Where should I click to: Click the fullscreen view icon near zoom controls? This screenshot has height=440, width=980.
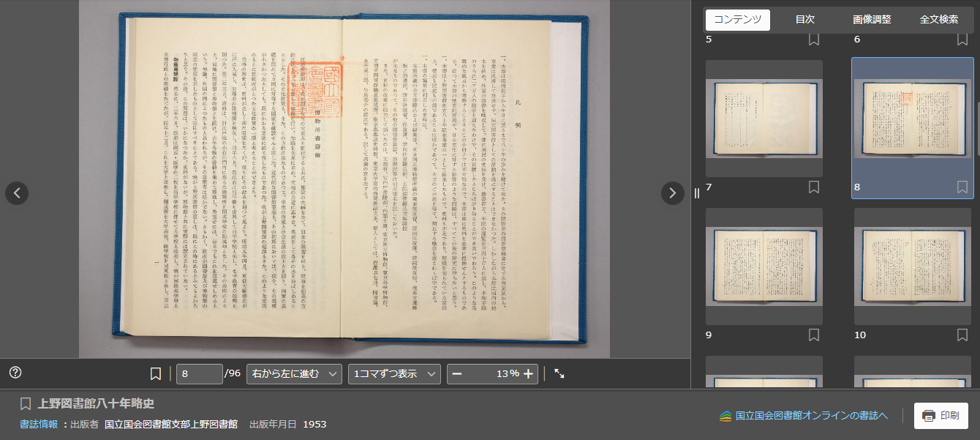click(x=560, y=373)
